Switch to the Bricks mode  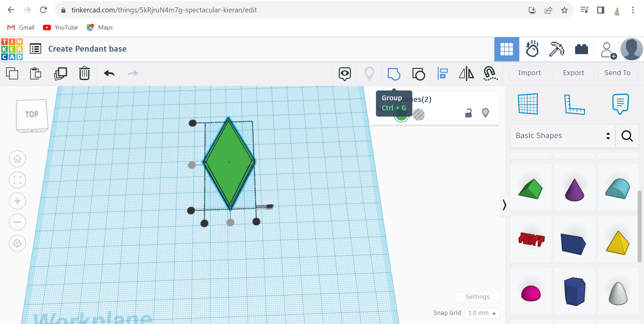[x=582, y=49]
